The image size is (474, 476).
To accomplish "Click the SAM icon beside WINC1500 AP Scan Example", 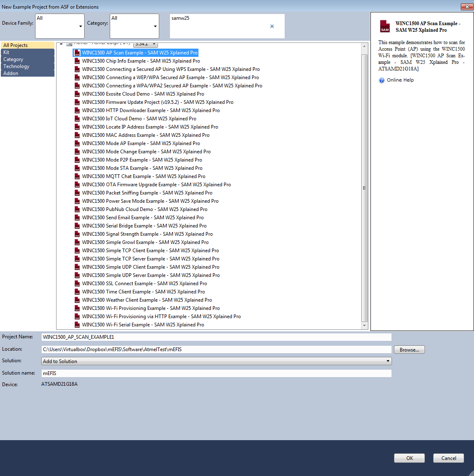I will [x=77, y=53].
